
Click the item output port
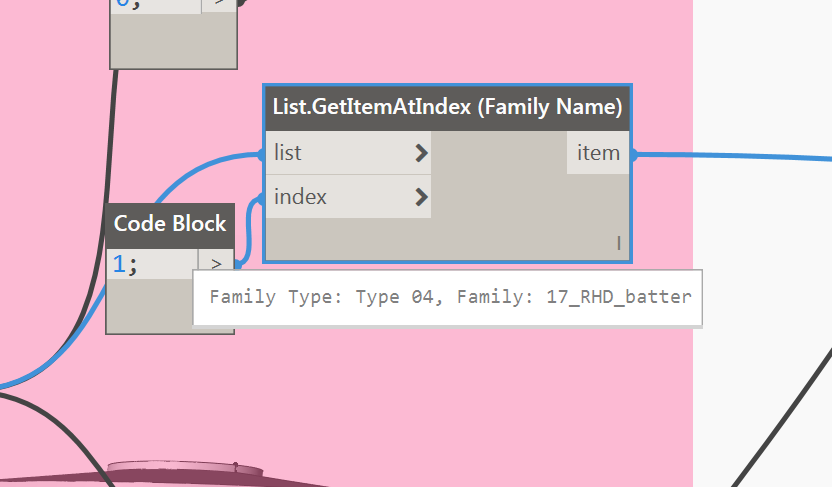[x=598, y=153]
